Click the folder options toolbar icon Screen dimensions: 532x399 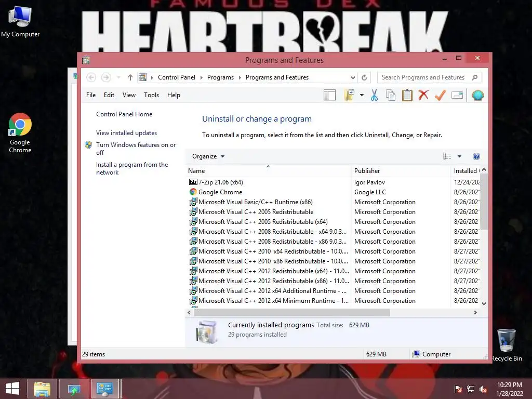point(349,96)
